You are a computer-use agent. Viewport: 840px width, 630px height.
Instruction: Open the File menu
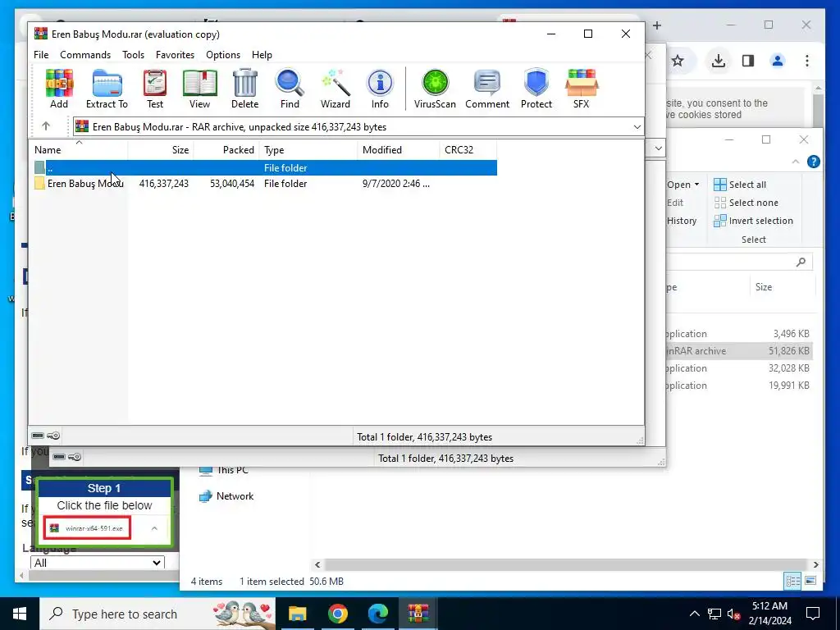click(x=41, y=55)
